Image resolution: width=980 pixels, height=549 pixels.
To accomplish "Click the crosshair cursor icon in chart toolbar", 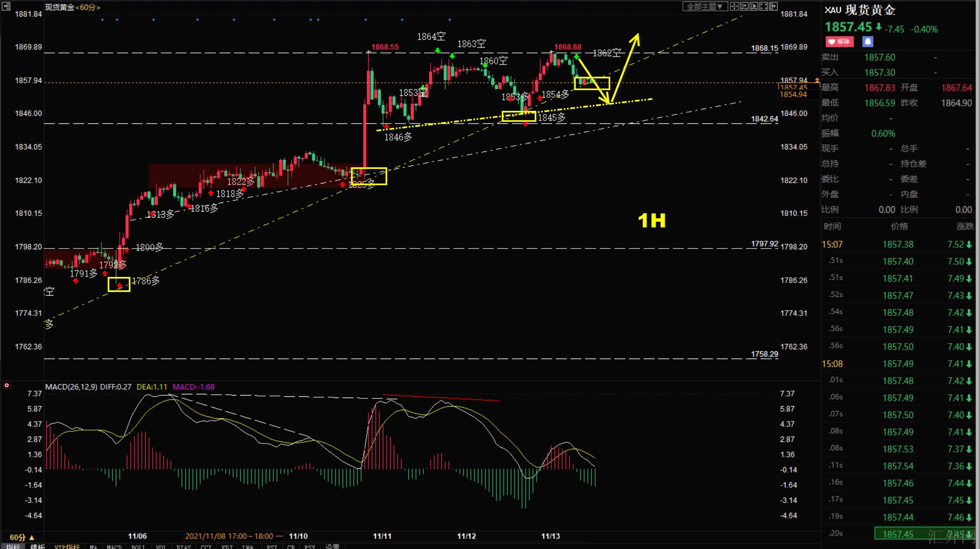I will click(x=734, y=6).
